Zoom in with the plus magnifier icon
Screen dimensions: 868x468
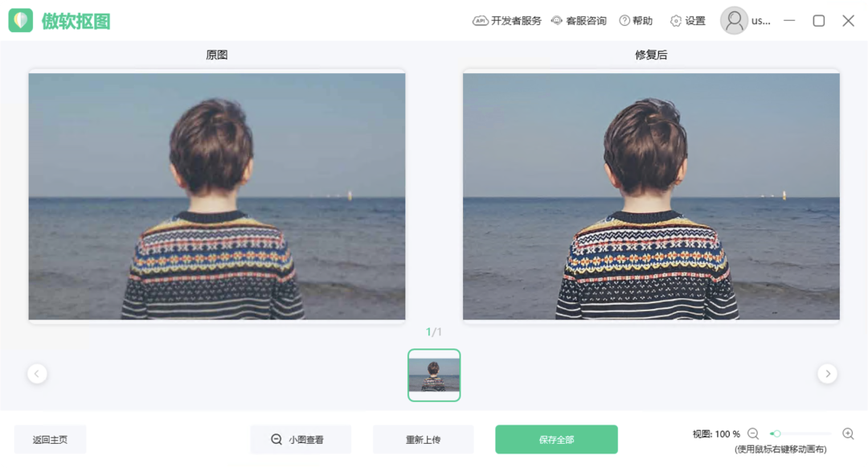tap(848, 433)
